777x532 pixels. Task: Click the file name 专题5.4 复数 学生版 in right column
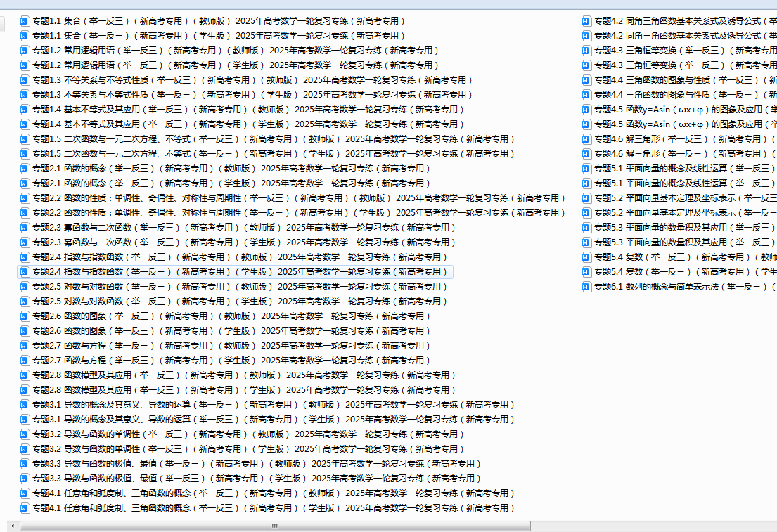pyautogui.click(x=686, y=272)
